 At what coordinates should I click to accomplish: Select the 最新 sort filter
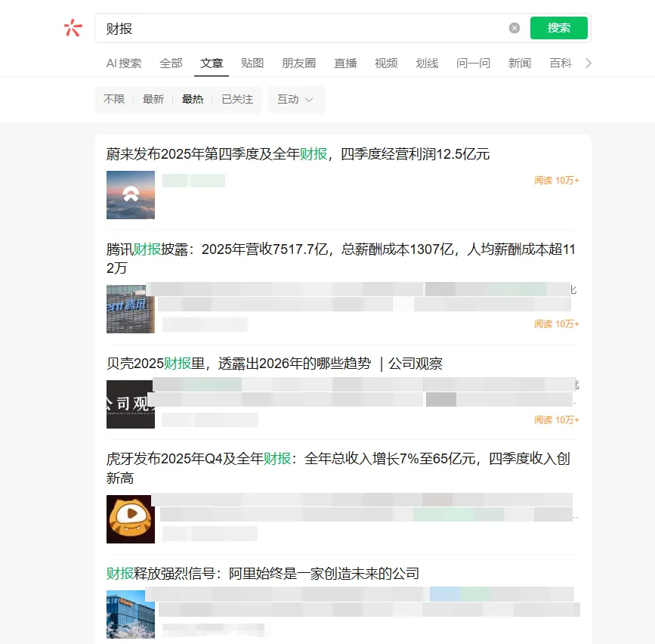pos(153,99)
